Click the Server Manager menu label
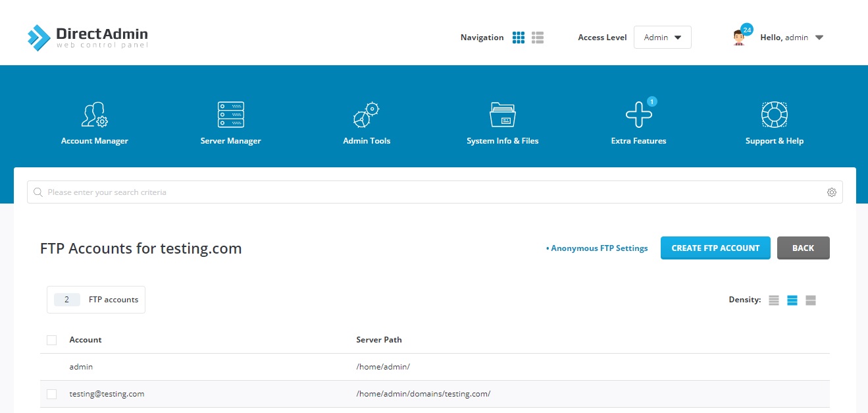The height and width of the screenshot is (413, 868). pyautogui.click(x=231, y=141)
